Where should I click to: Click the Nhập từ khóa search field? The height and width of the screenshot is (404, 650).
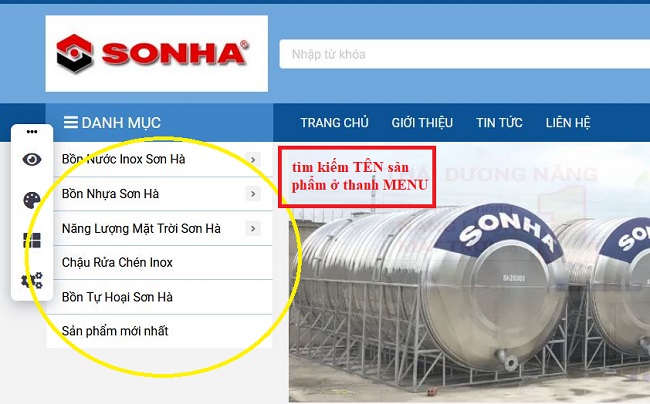point(465,54)
